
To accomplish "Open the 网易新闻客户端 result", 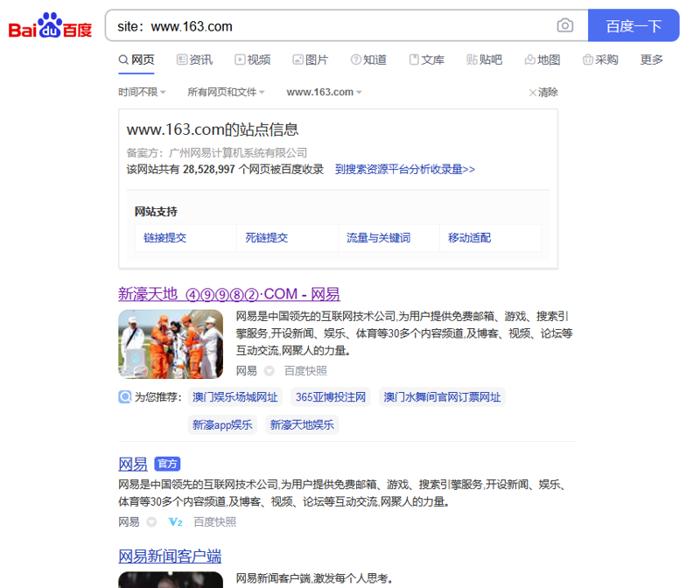I will point(170,556).
